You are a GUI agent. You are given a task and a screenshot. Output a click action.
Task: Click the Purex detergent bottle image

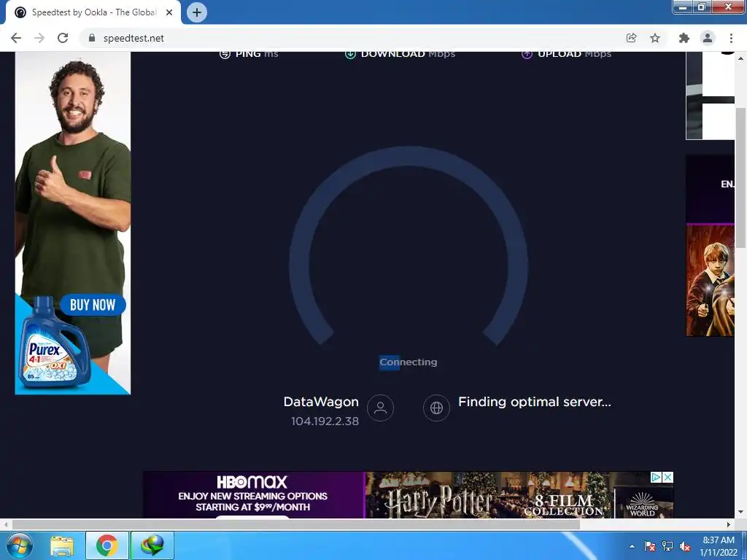[x=54, y=343]
